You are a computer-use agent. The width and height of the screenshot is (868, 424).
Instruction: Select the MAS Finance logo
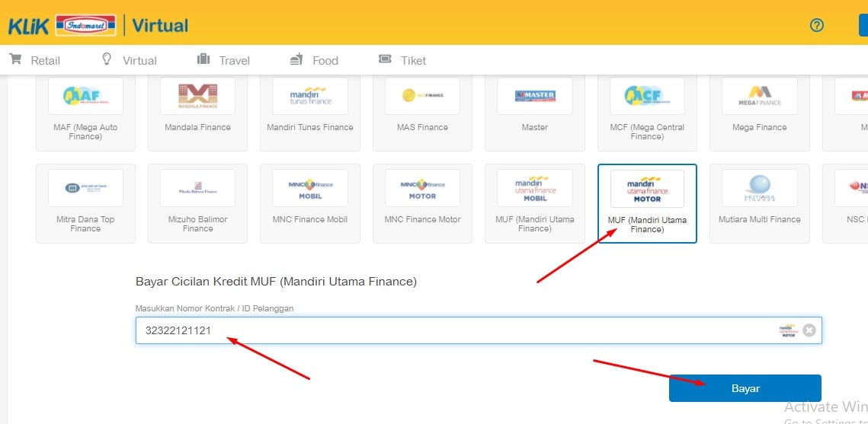422,96
